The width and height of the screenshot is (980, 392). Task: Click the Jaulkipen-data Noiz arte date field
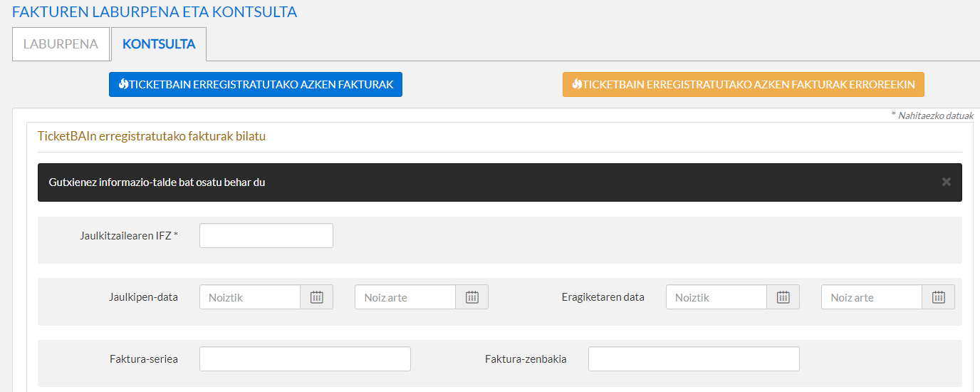coord(405,297)
